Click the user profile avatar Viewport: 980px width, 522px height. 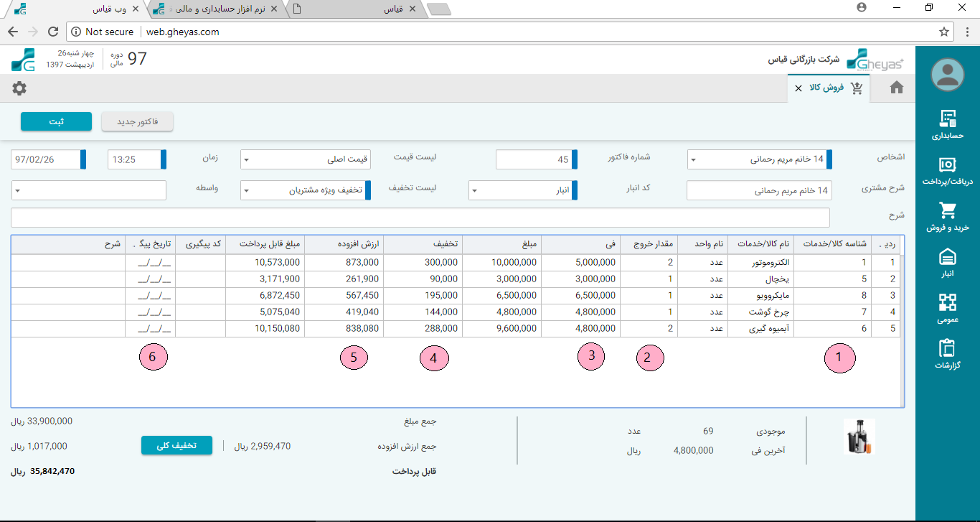point(948,74)
